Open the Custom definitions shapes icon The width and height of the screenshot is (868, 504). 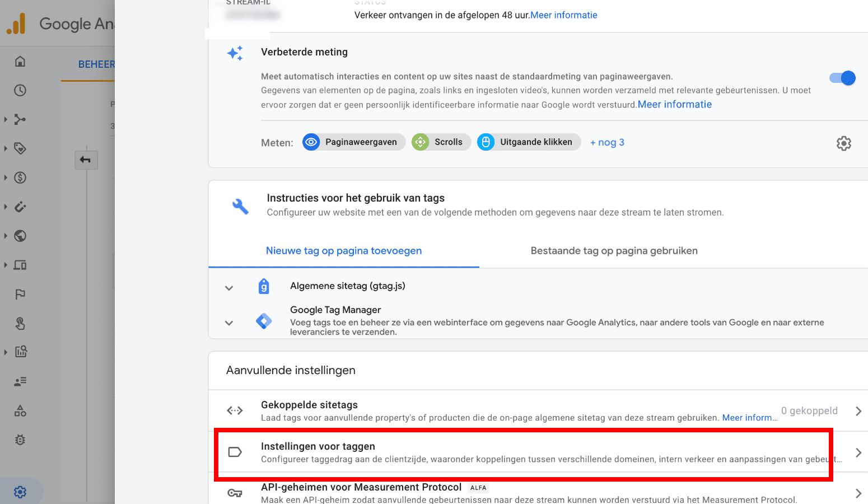pos(20,410)
